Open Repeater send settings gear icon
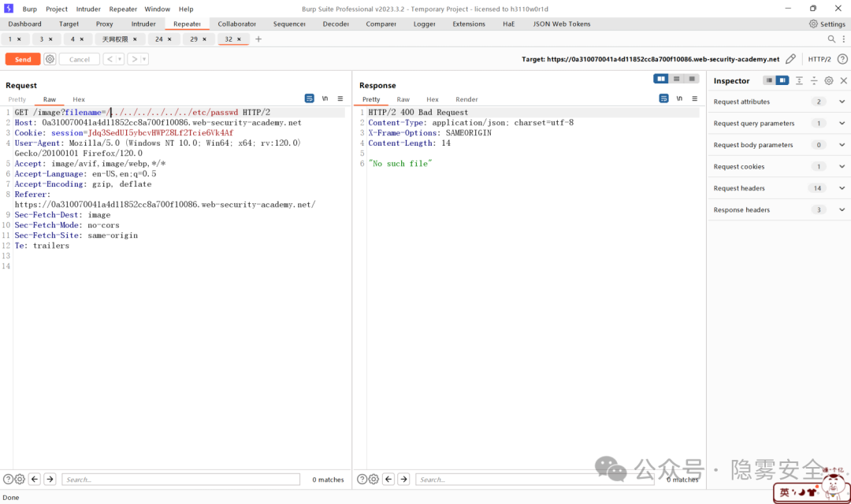 click(50, 59)
